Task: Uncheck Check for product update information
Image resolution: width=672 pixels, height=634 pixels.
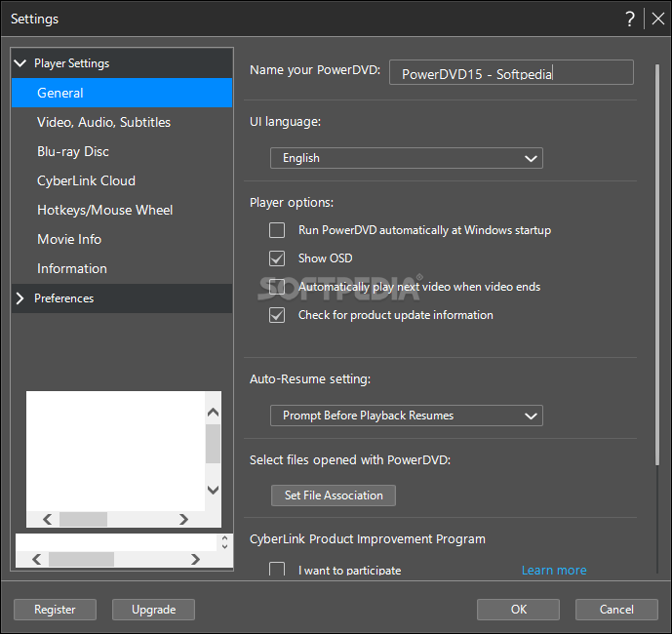Action: pyautogui.click(x=277, y=315)
